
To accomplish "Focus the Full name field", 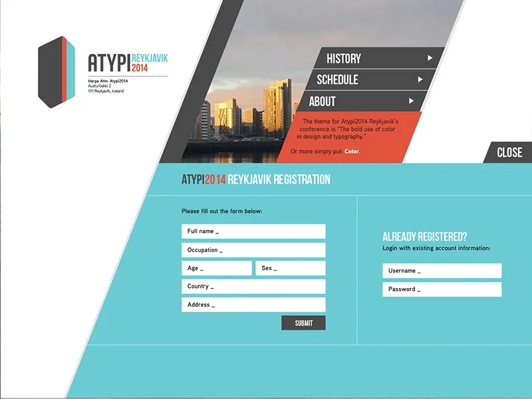I will 253,231.
